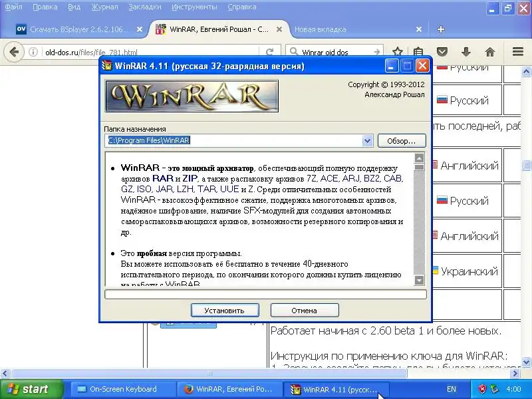Switch to Firefox WinRAR taskbar button

[x=229, y=389]
